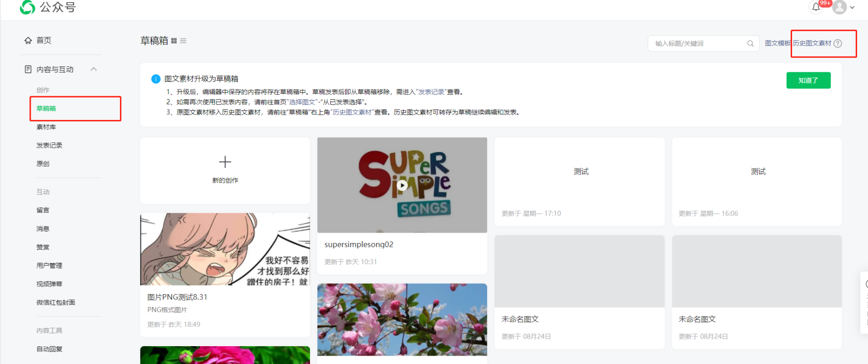Click the help question-mark icon
This screenshot has height=364, width=868.
(838, 43)
